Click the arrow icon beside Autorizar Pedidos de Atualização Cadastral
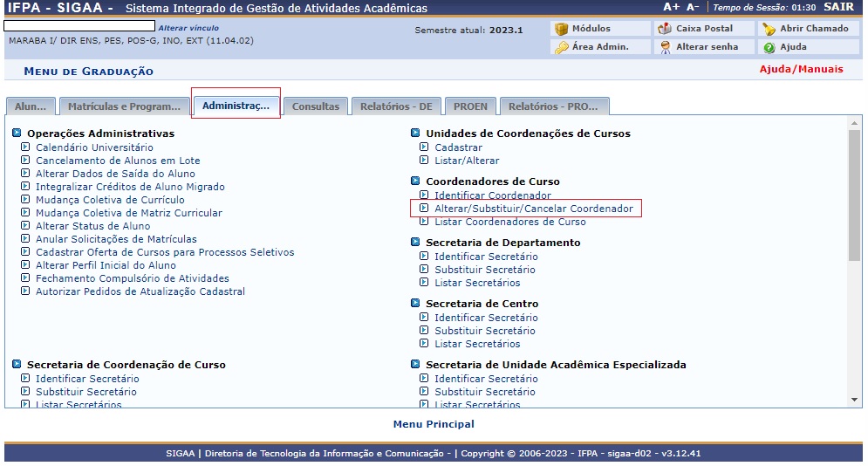The width and height of the screenshot is (868, 466). pos(25,291)
